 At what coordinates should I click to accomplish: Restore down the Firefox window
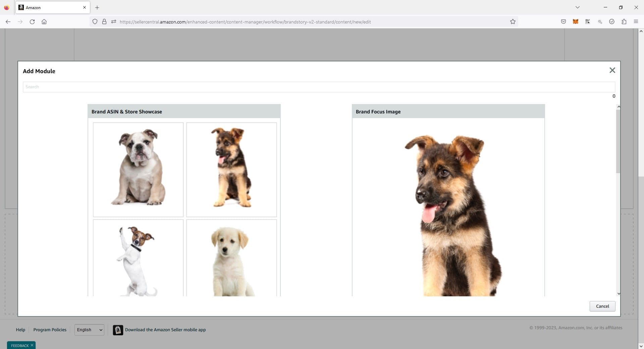[x=621, y=7]
